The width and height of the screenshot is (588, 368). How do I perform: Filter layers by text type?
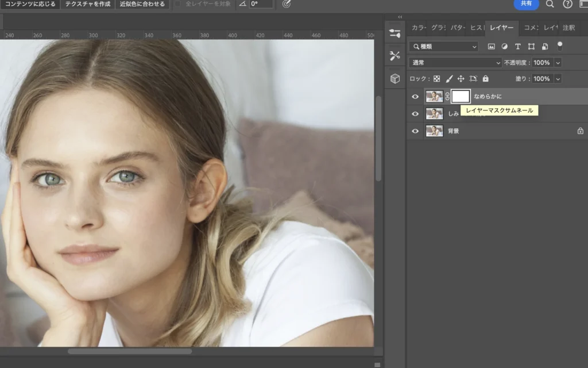517,47
